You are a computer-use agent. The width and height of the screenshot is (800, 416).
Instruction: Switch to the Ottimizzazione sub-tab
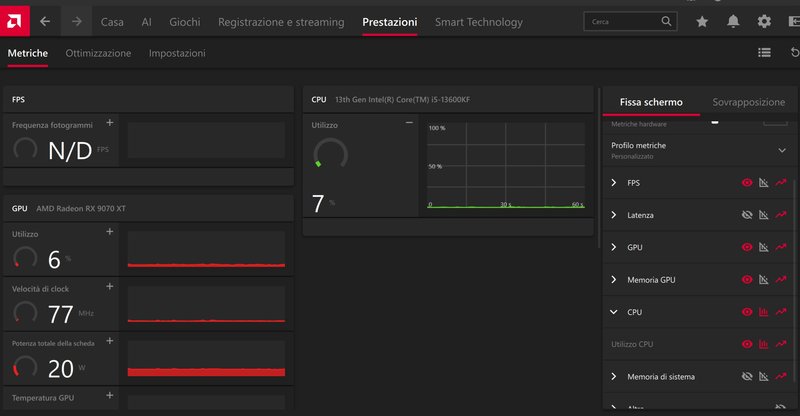[98, 53]
